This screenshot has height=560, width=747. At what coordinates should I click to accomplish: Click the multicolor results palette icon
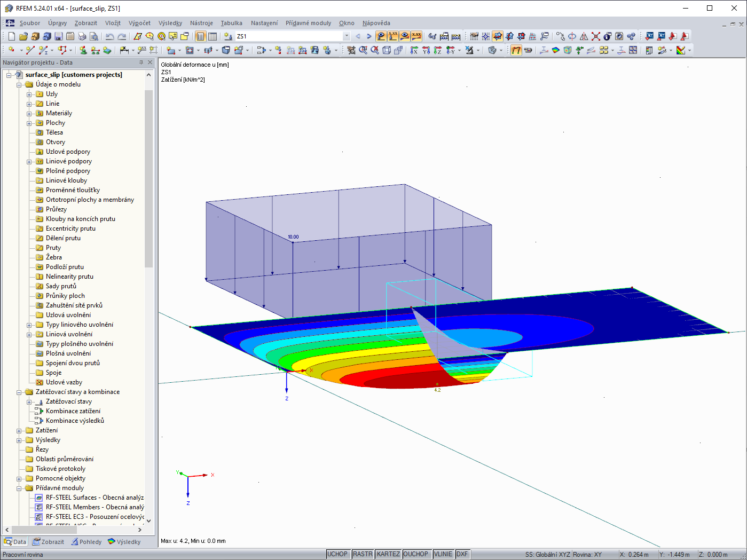click(681, 50)
